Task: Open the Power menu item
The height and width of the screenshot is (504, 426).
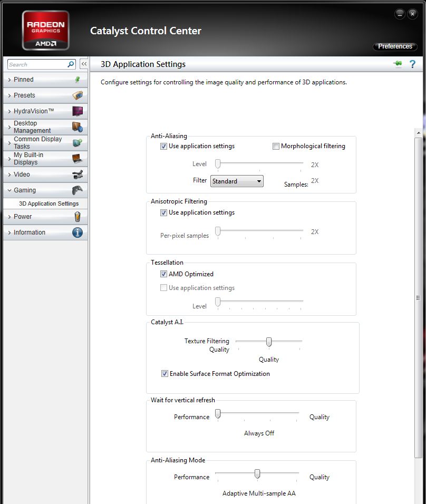Action: [45, 217]
